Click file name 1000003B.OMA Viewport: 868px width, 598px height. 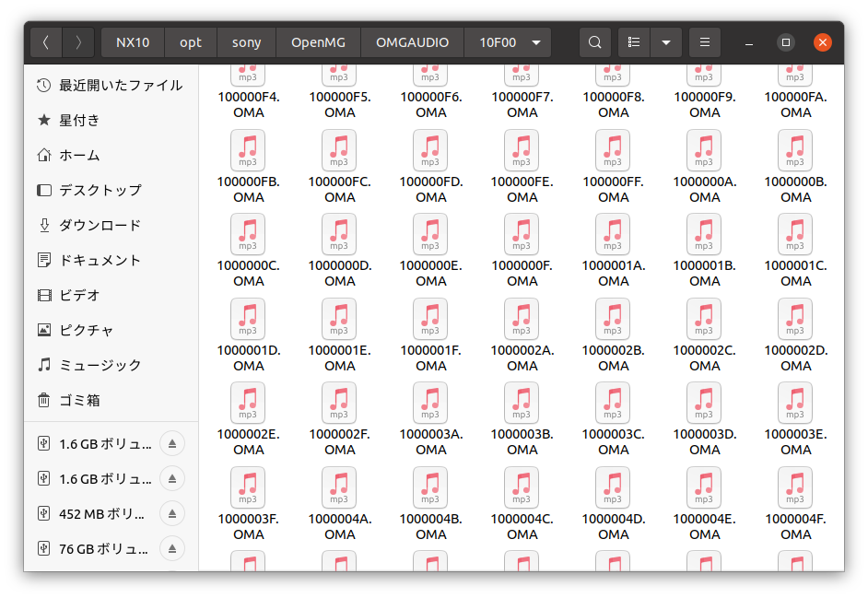(522, 442)
